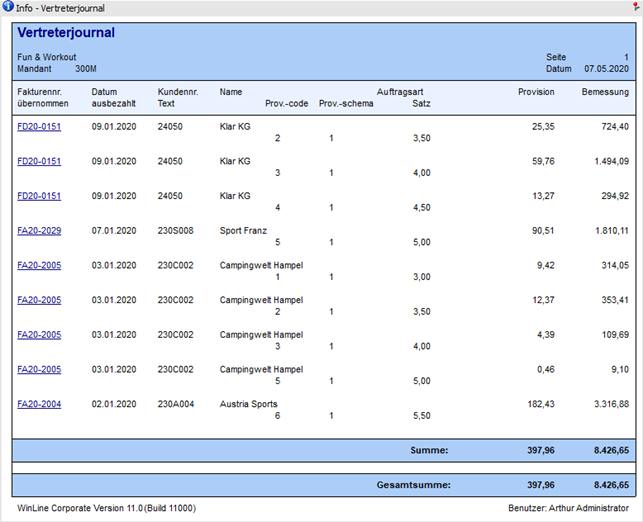
Task: Open invoice FA20-2005 with provision 0,46
Action: pyautogui.click(x=39, y=369)
